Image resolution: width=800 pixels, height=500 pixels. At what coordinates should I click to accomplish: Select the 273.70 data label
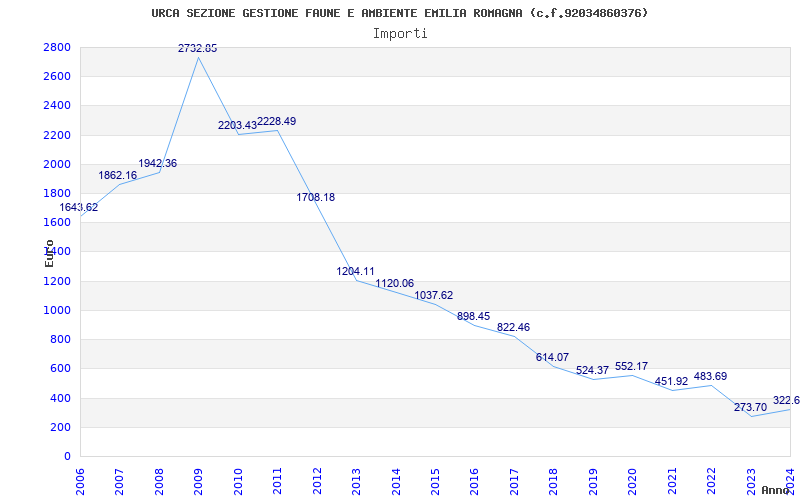(751, 408)
